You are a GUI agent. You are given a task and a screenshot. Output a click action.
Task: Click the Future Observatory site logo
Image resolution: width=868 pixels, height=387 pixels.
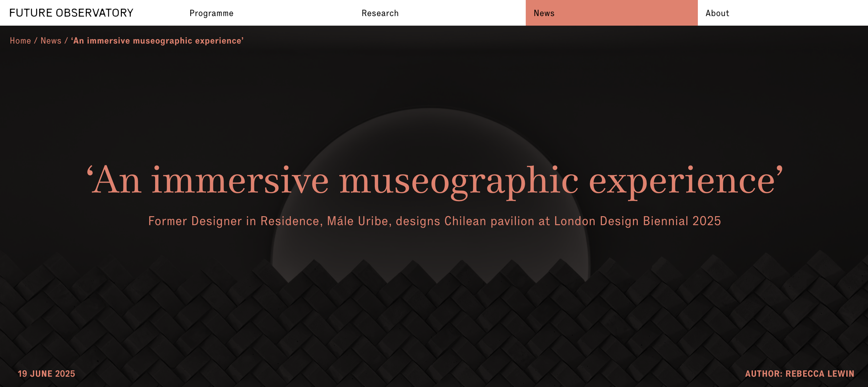pos(71,13)
